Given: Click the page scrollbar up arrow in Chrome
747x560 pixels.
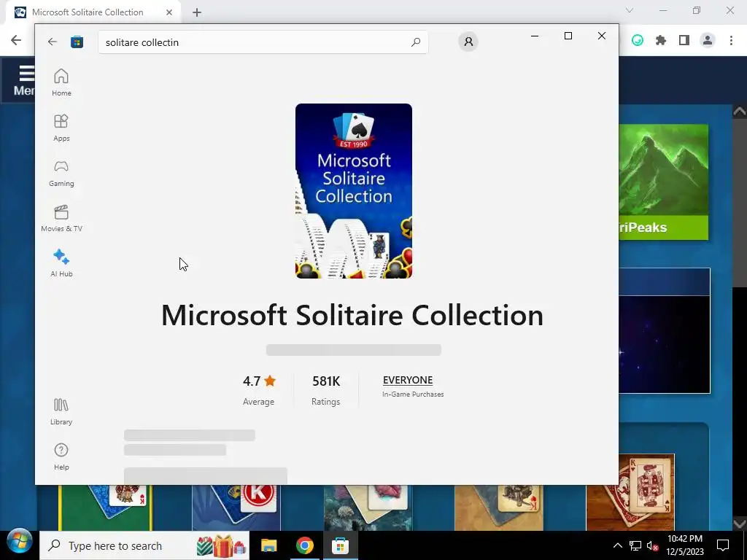Looking at the screenshot, I should [x=740, y=112].
